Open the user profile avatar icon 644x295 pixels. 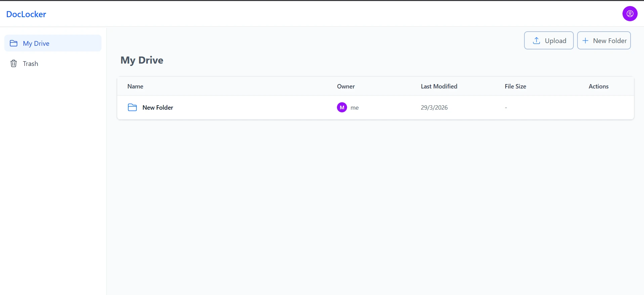[630, 14]
